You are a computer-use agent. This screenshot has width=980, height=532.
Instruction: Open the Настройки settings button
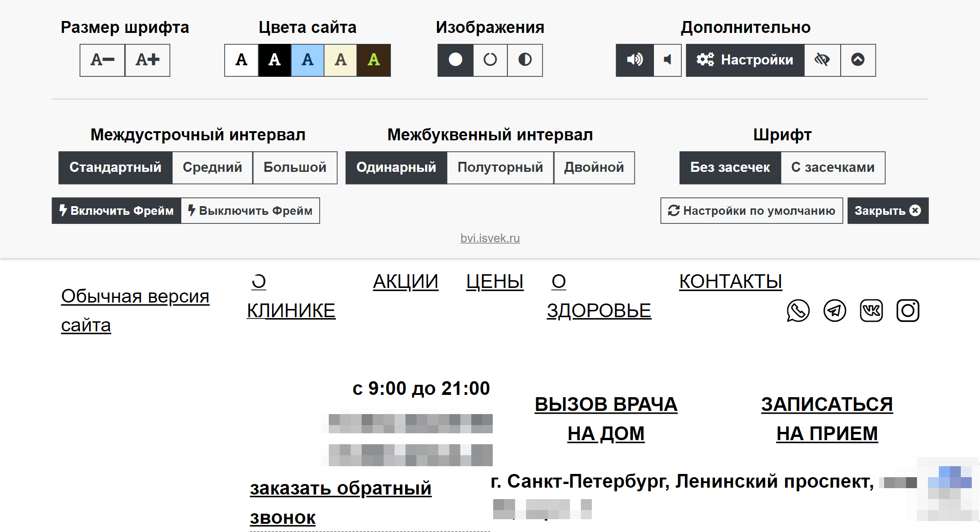click(x=745, y=60)
